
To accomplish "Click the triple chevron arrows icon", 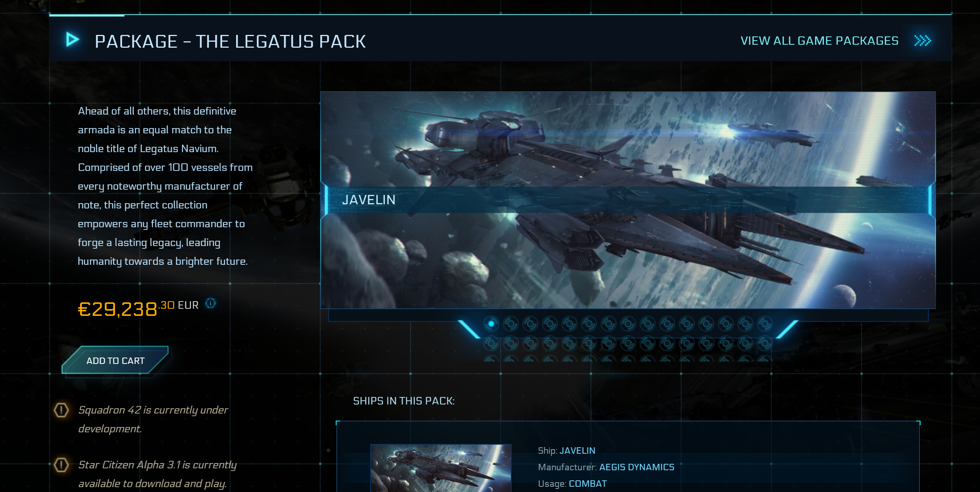I will [x=922, y=40].
